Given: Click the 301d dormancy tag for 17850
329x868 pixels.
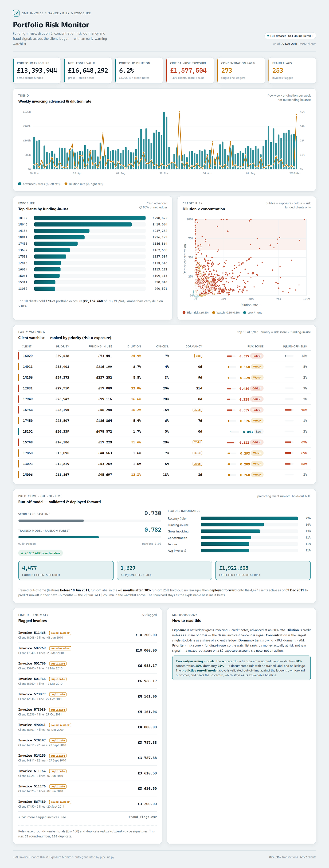Looking at the screenshot, I should (198, 453).
